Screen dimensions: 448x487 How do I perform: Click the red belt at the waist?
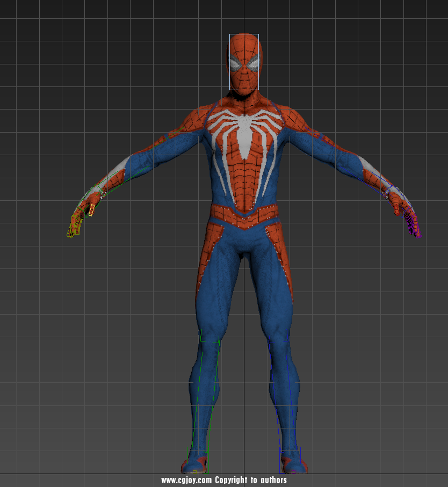point(244,216)
